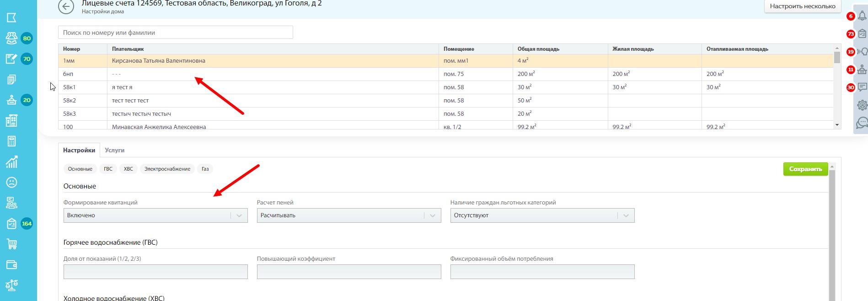Click the Настроить несколько button
The width and height of the screenshot is (868, 301).
(802, 6)
